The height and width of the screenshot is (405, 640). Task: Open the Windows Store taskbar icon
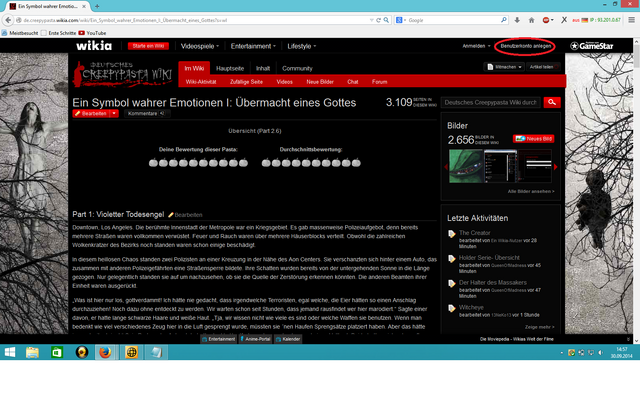(57, 352)
